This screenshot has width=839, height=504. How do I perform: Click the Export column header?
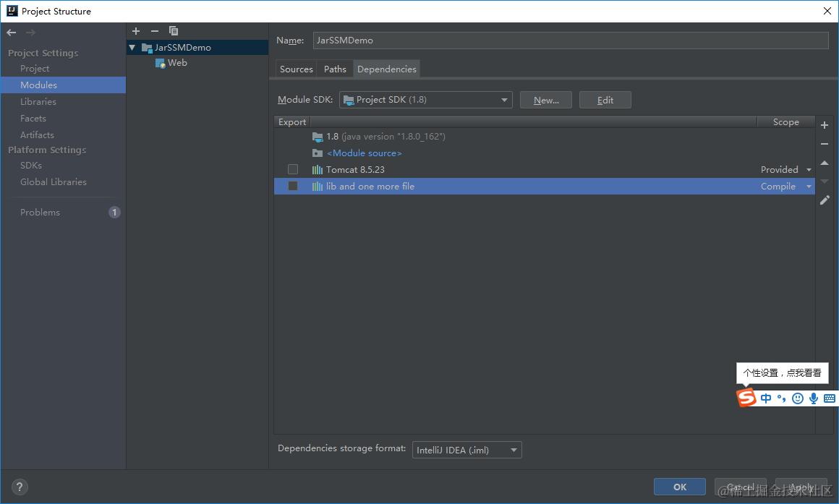292,122
